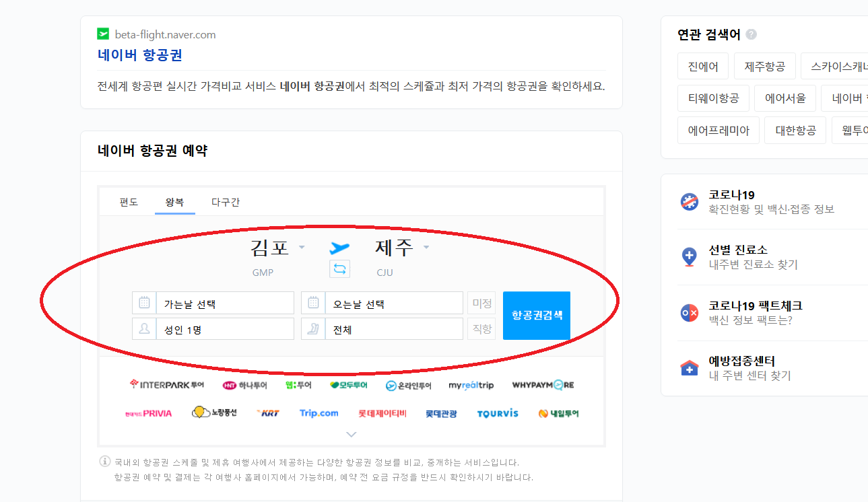Click the beta-flight.naver.com URL
Screen dimensions: 868x502
click(165, 34)
